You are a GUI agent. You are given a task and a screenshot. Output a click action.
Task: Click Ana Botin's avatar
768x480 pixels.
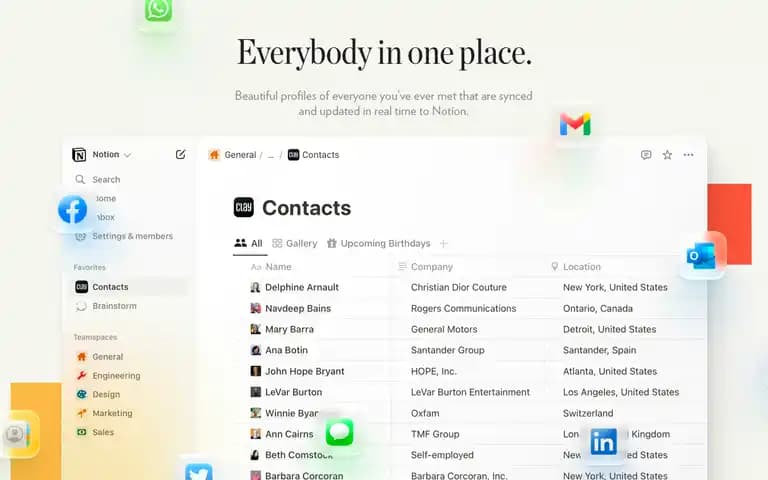(255, 350)
